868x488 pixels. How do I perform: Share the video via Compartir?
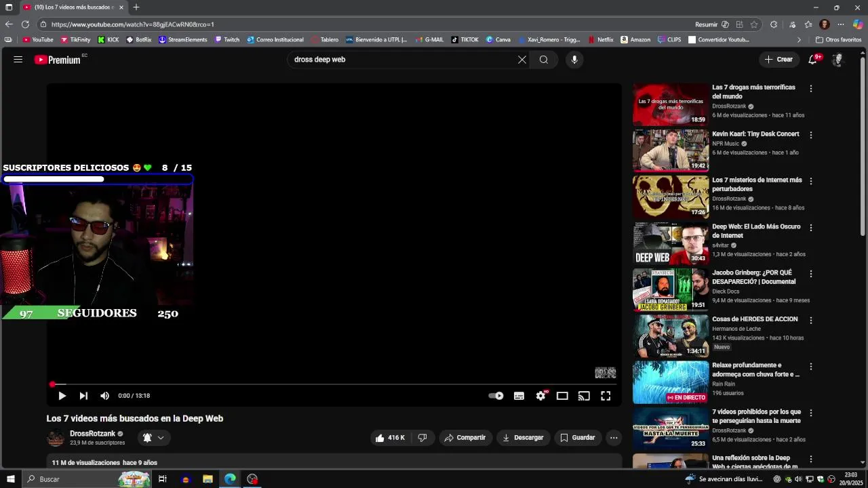[x=465, y=438]
